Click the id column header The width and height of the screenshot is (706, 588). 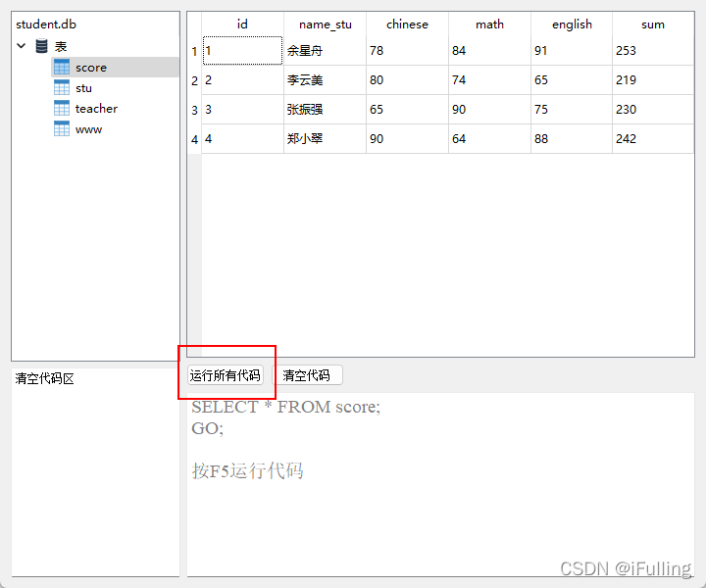242,24
